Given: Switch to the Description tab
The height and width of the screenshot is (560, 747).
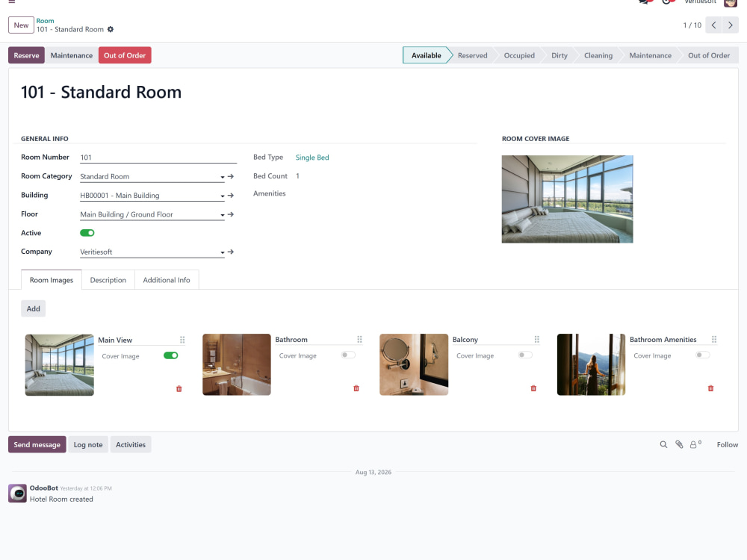Looking at the screenshot, I should 108,280.
